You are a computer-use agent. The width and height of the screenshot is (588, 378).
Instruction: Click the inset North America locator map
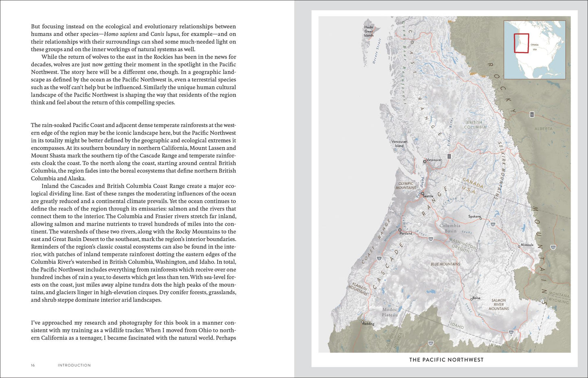pyautogui.click(x=535, y=50)
